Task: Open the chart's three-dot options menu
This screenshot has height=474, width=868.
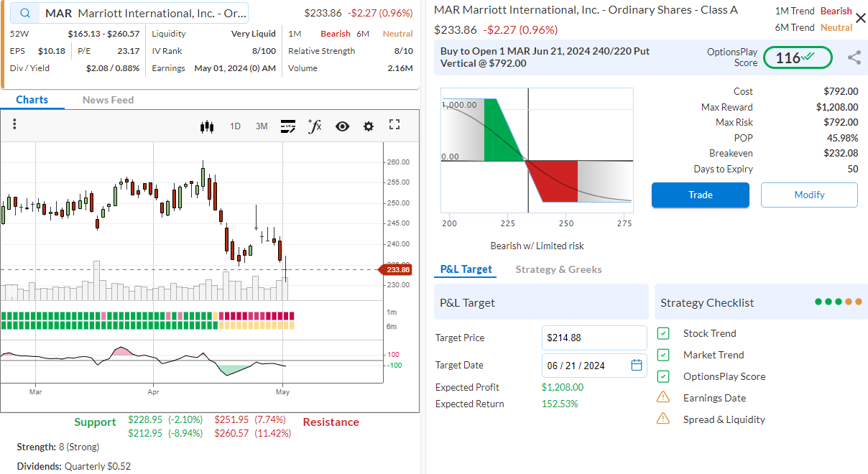Action: (14, 125)
